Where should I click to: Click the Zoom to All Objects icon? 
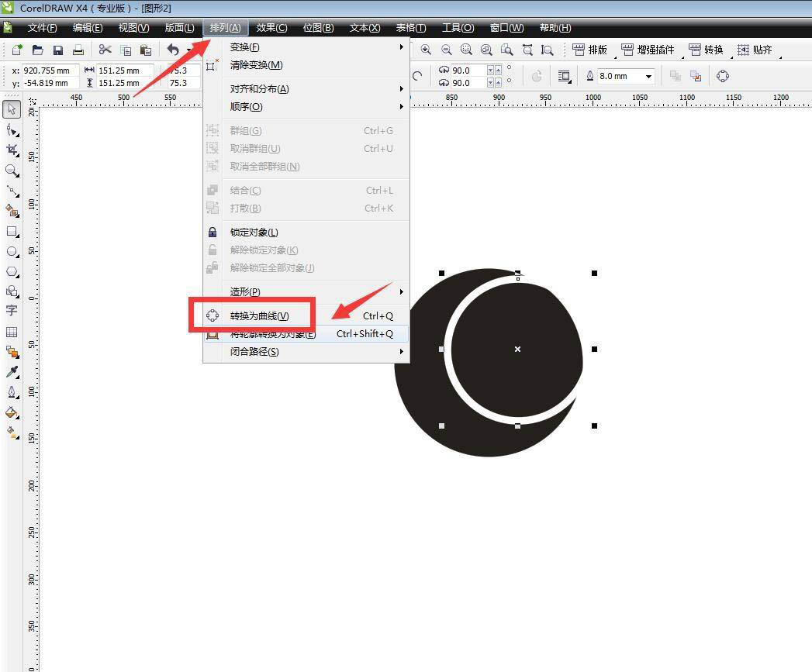tap(486, 50)
